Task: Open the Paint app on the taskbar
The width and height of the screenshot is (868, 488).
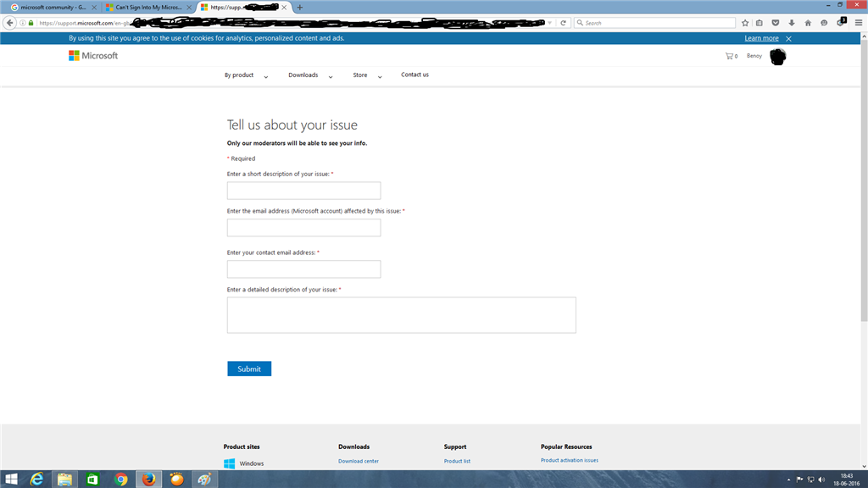Action: click(x=204, y=480)
